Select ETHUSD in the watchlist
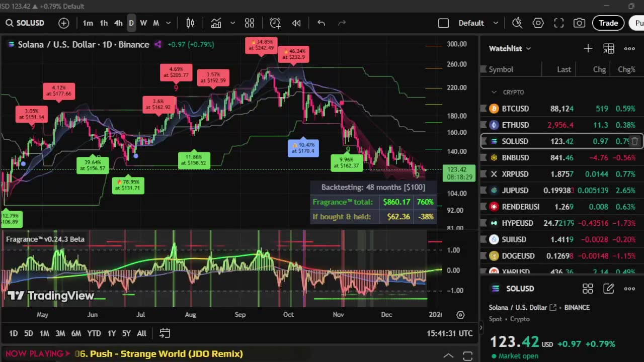 (562, 125)
